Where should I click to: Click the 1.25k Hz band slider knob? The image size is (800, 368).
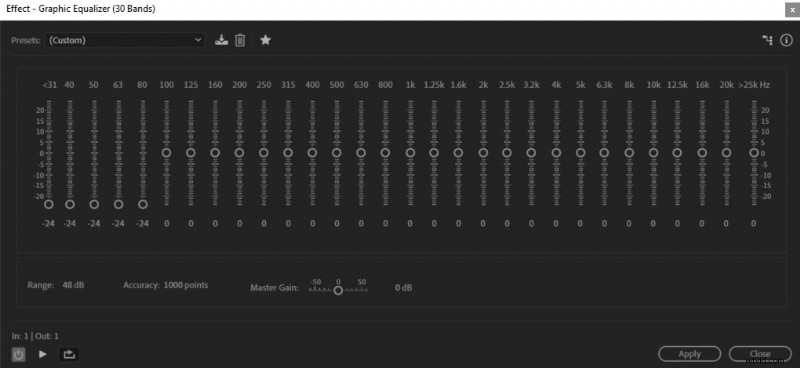click(434, 152)
